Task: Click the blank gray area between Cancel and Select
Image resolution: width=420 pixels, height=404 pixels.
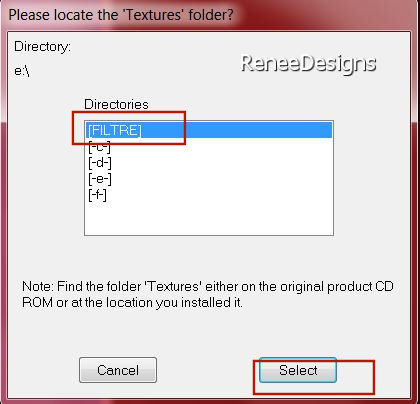Action: (x=208, y=370)
